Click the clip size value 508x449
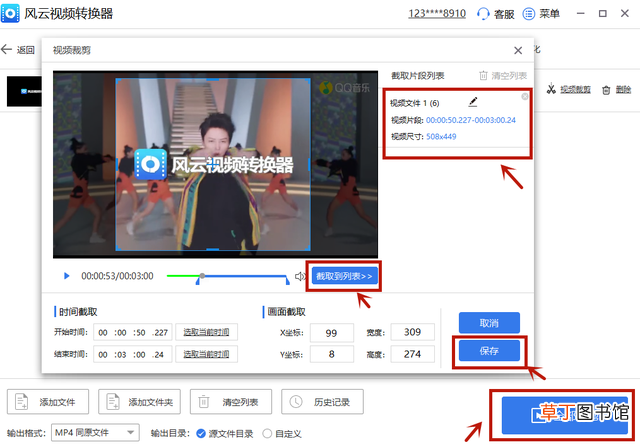Viewport: 640px width, 447px height. point(441,136)
